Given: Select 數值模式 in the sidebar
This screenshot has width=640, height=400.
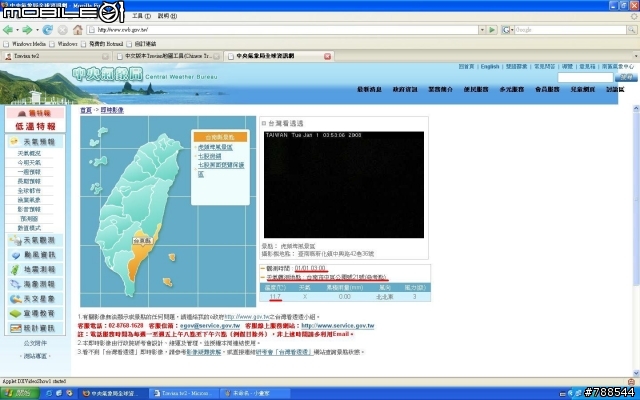Looking at the screenshot, I should [x=29, y=228].
